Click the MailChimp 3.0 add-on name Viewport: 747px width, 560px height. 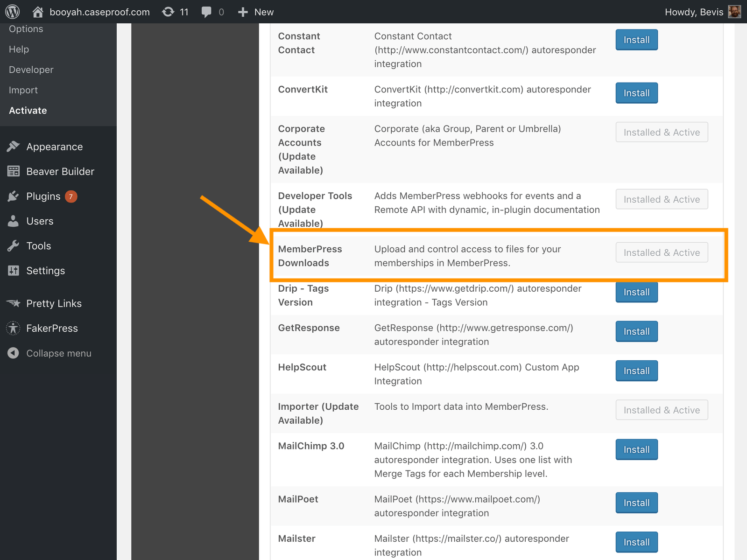(311, 446)
